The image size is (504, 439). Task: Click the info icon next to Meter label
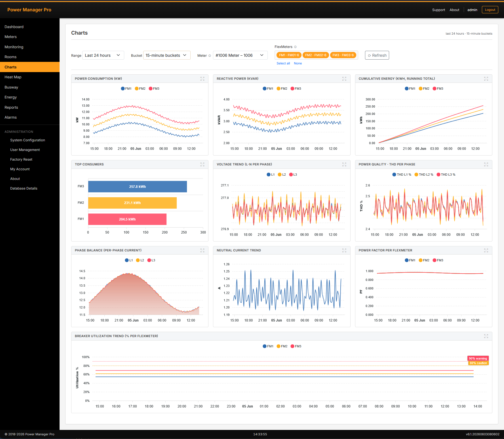tap(210, 56)
